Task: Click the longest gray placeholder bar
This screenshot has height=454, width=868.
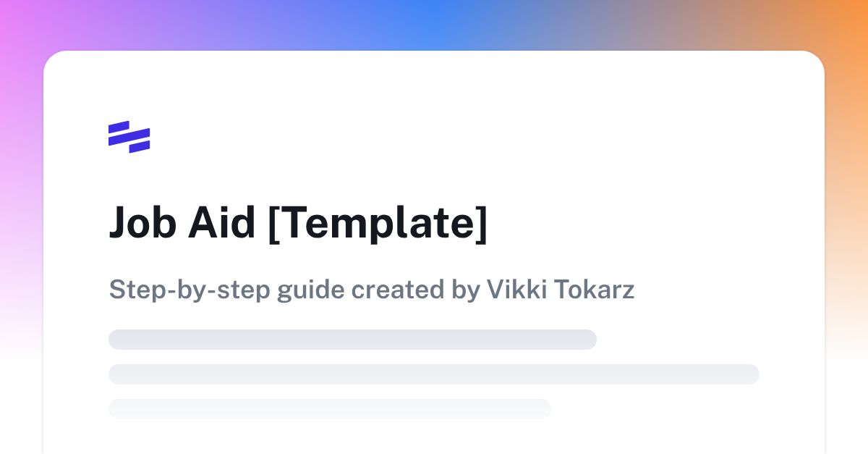Action: (x=434, y=374)
